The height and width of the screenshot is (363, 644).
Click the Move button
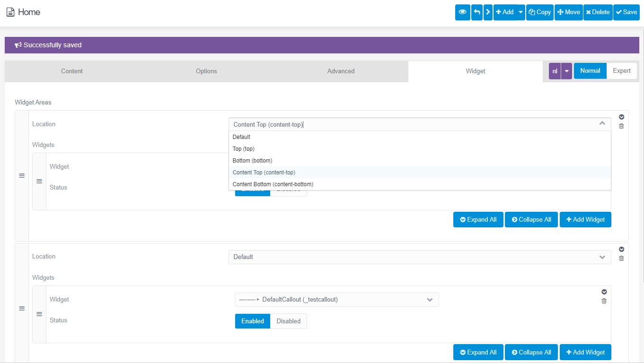pos(568,12)
